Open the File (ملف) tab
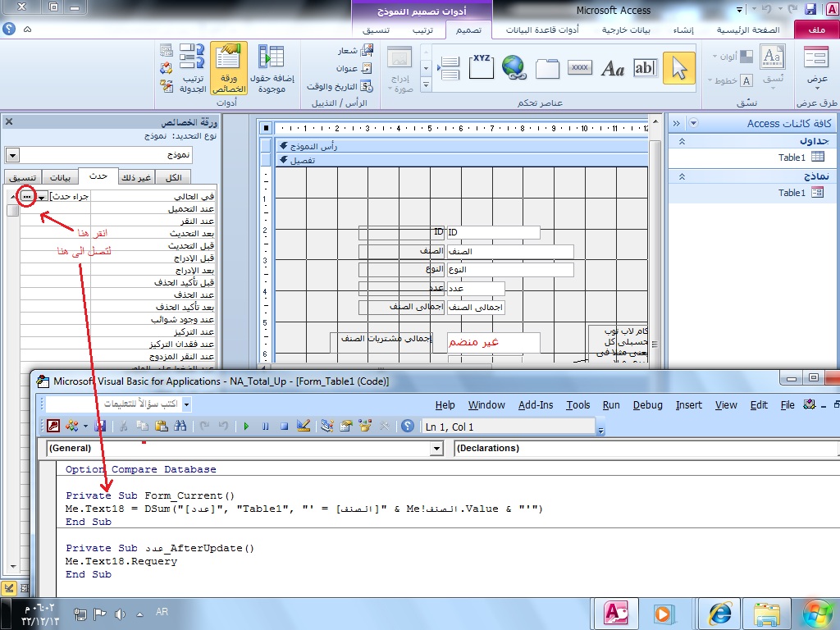The height and width of the screenshot is (630, 840). tap(816, 30)
